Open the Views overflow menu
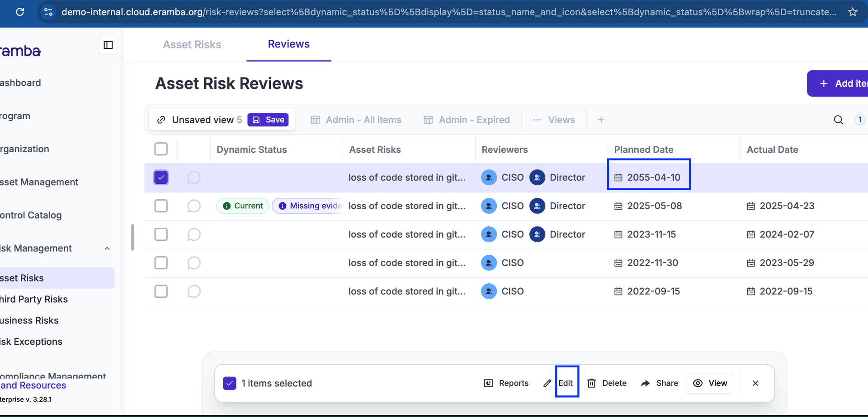Viewport: 868px width, 417px height. tap(554, 120)
